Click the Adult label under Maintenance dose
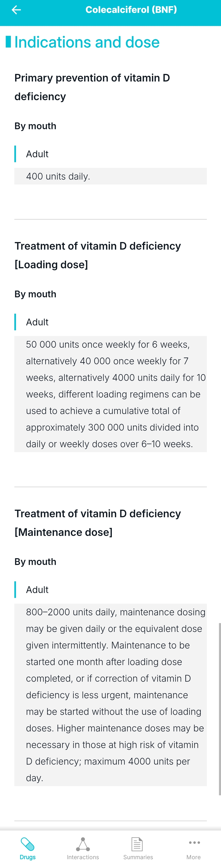Screen dimensions: 221x868 pyautogui.click(x=37, y=590)
